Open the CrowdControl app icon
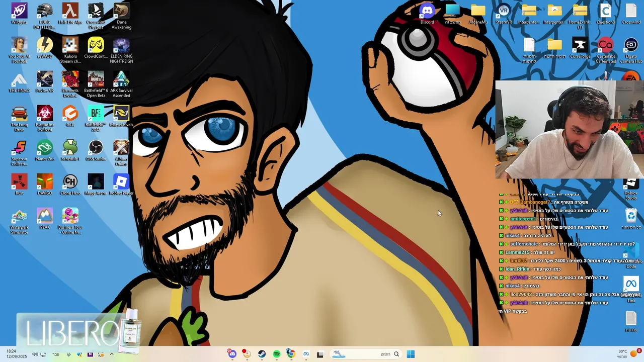The image size is (644, 362). click(x=96, y=48)
